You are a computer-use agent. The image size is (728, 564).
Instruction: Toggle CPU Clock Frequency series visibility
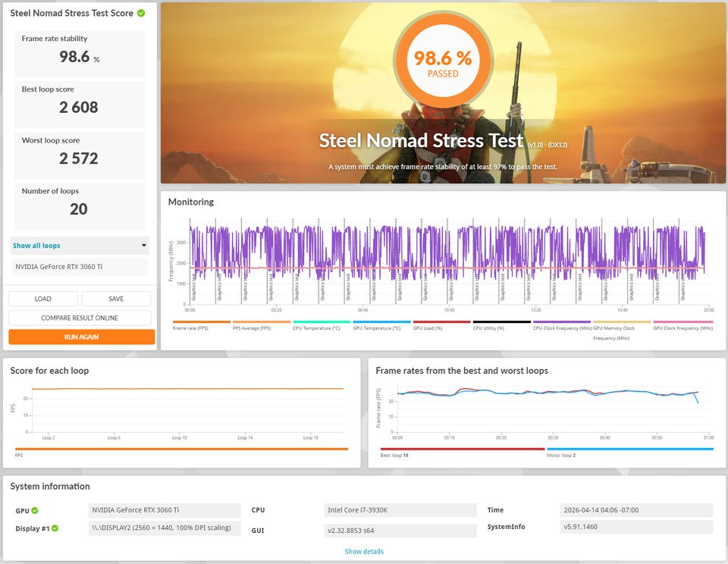[561, 328]
